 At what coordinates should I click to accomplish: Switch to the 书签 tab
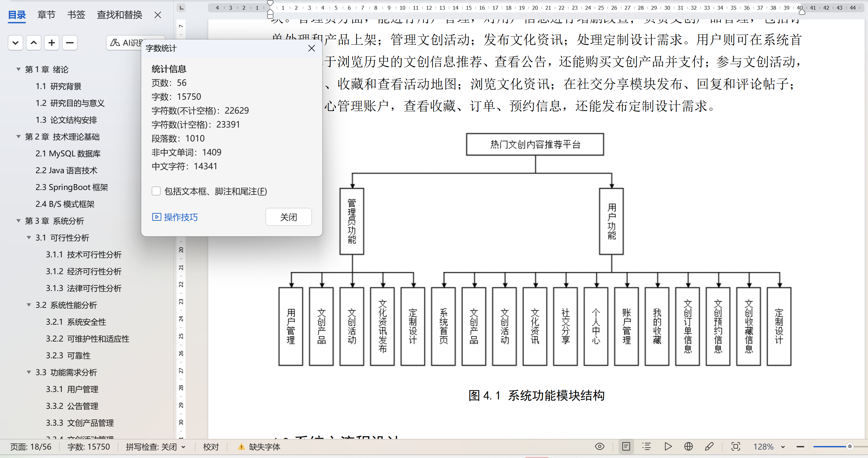[76, 15]
